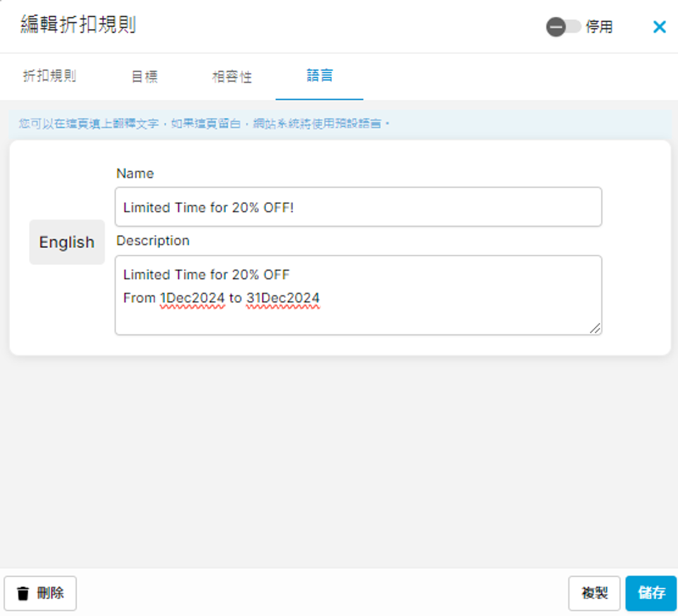The width and height of the screenshot is (678, 616).
Task: Click the trash can icon
Action: click(x=23, y=593)
